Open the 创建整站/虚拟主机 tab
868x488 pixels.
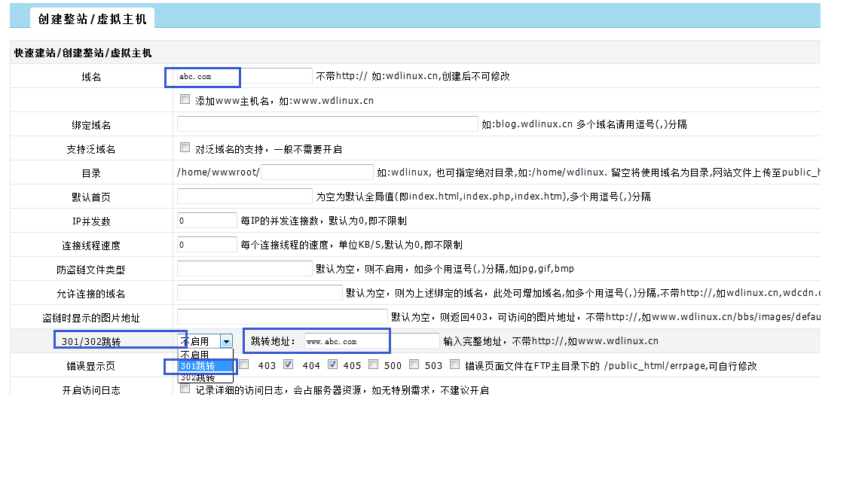(x=93, y=20)
